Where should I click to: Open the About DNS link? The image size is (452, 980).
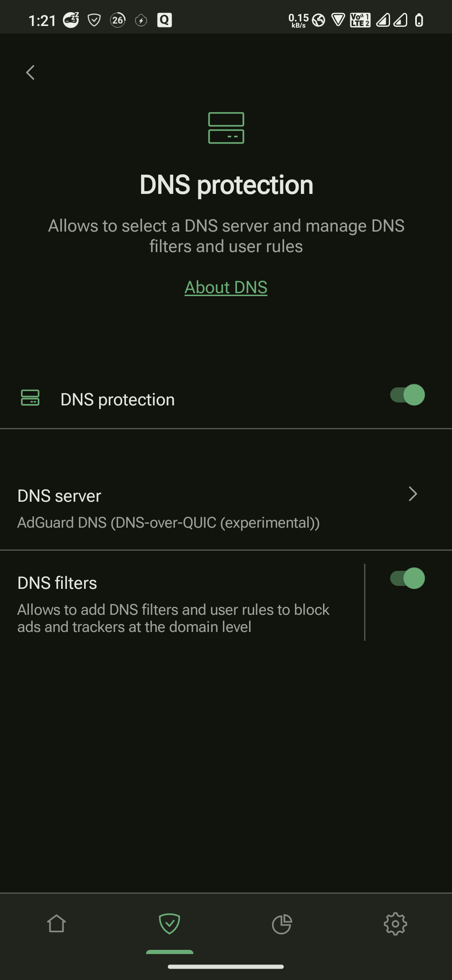(x=226, y=287)
